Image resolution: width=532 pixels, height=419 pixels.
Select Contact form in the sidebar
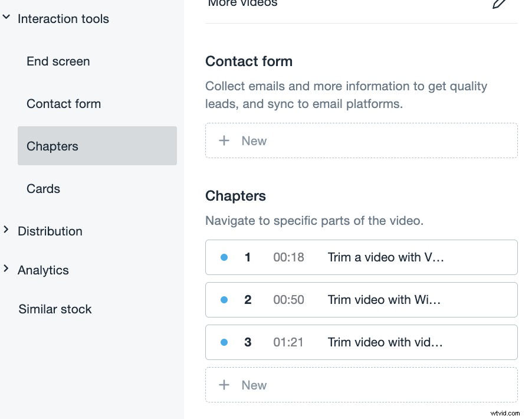coord(64,104)
